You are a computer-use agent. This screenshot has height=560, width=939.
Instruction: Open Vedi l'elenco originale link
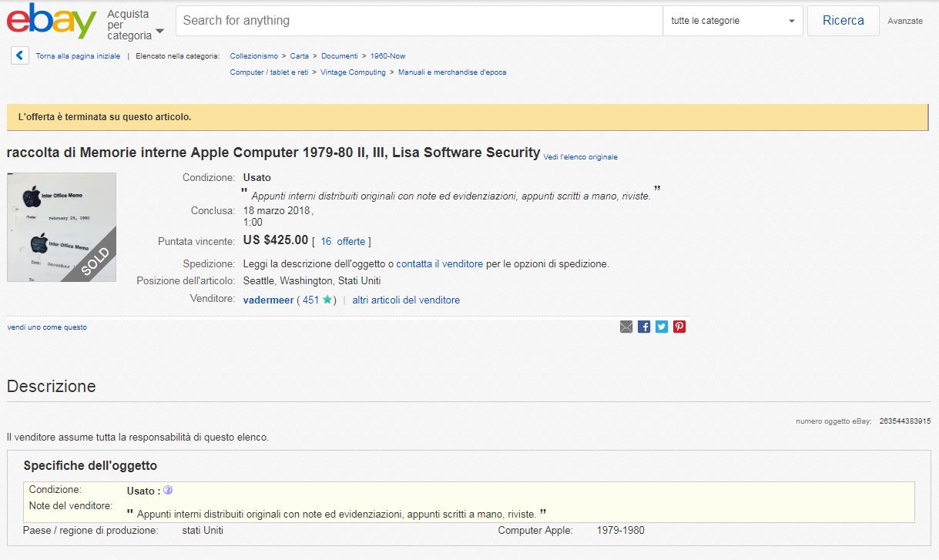(581, 156)
